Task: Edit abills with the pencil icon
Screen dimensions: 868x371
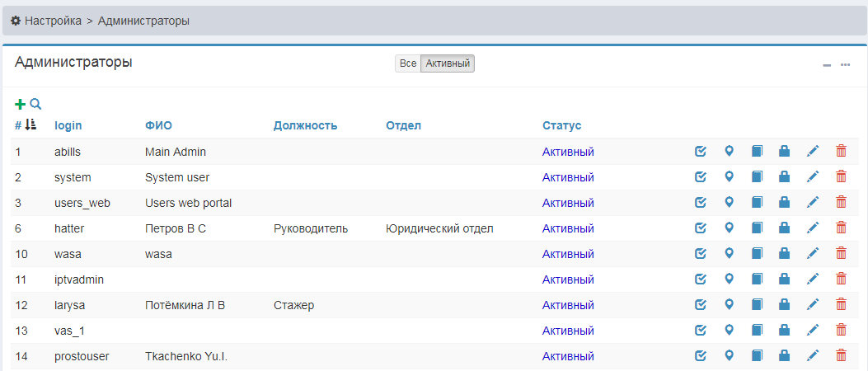Action: pos(812,152)
